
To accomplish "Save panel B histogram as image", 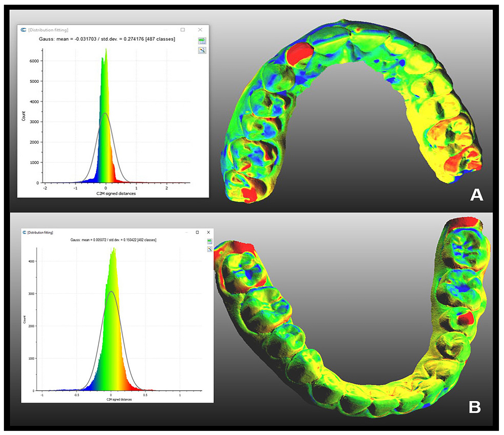I will click(x=209, y=249).
